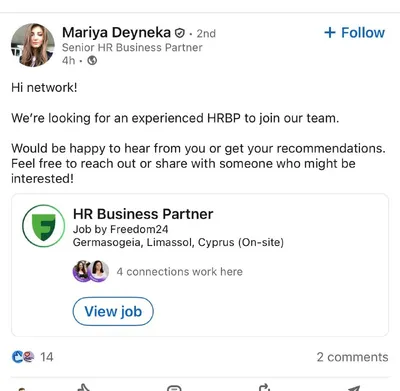The width and height of the screenshot is (400, 391).
Task: Tap the Like thumbs-up action icon
Action: [x=84, y=388]
